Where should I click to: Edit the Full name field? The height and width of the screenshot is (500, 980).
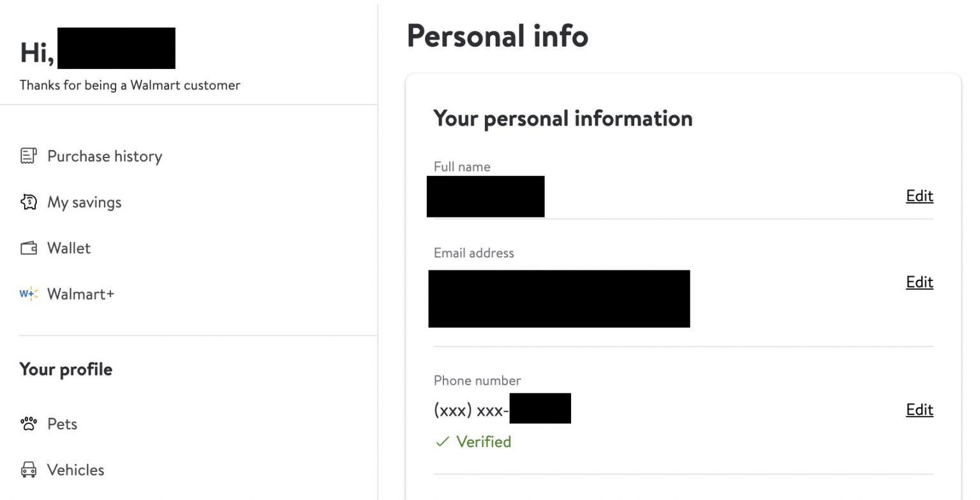pyautogui.click(x=919, y=196)
